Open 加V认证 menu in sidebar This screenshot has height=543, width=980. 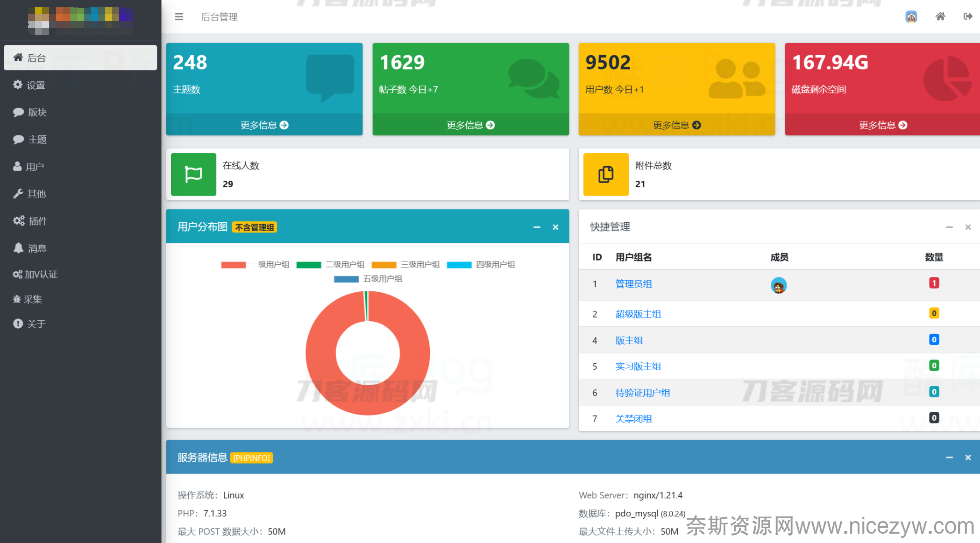[x=80, y=275]
